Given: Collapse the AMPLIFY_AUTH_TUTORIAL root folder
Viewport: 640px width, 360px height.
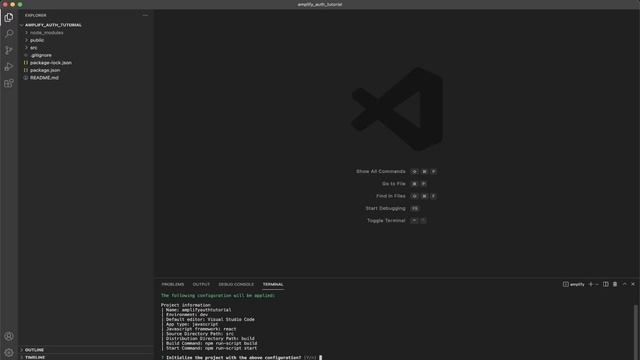Looking at the screenshot, I should tap(53, 25).
